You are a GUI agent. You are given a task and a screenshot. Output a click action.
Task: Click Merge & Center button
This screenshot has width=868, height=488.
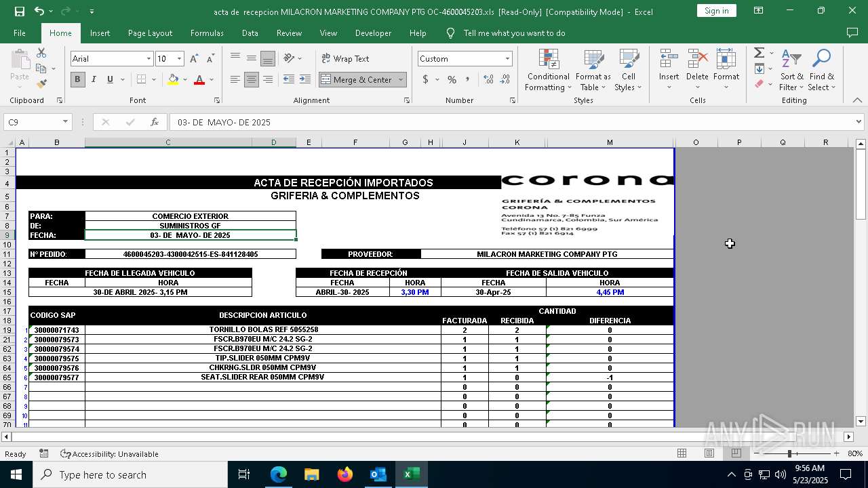tap(357, 79)
